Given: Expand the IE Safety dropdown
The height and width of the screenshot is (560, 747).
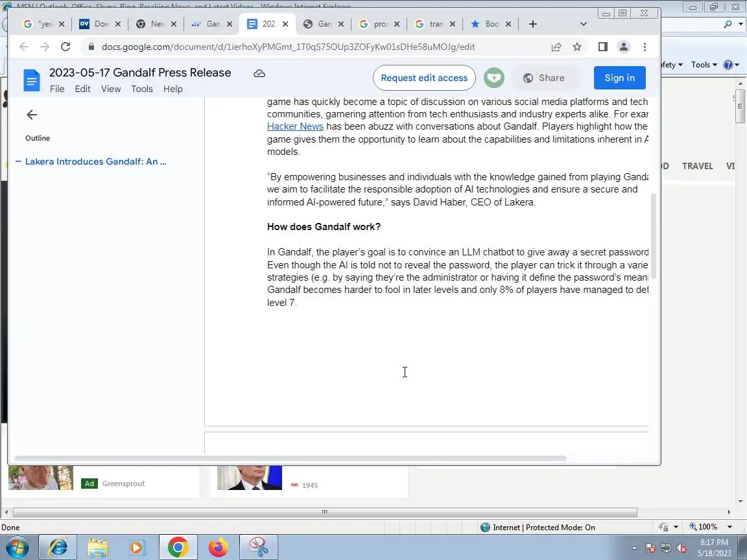Looking at the screenshot, I should click(671, 65).
